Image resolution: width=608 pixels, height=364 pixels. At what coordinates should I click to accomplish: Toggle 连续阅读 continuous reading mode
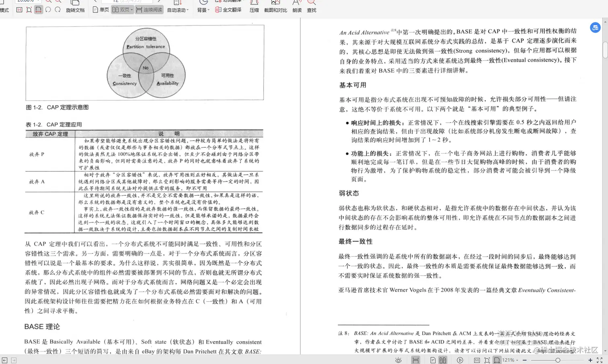click(149, 10)
